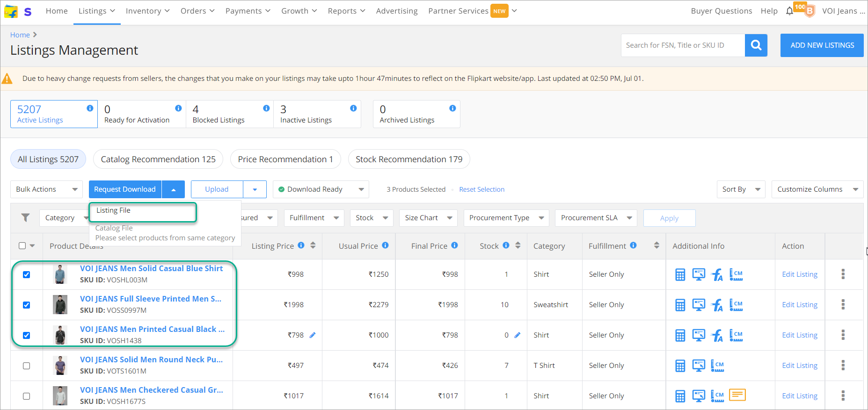
Task: Collapse Request Download arrow
Action: click(173, 189)
